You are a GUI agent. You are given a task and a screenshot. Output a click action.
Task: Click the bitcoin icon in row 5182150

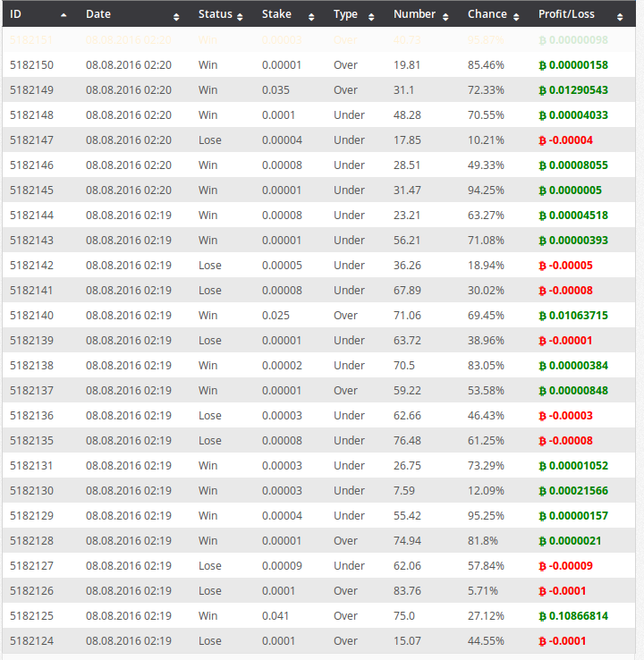(x=543, y=65)
